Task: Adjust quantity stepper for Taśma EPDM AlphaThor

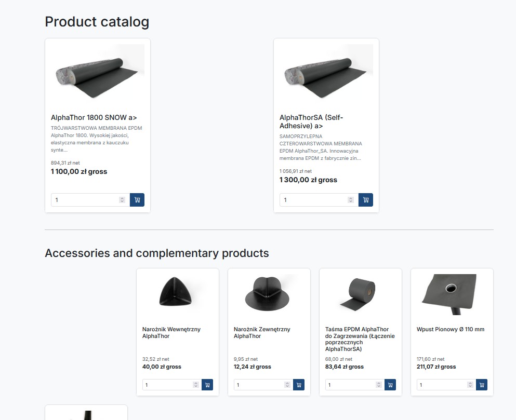Action: (379, 385)
